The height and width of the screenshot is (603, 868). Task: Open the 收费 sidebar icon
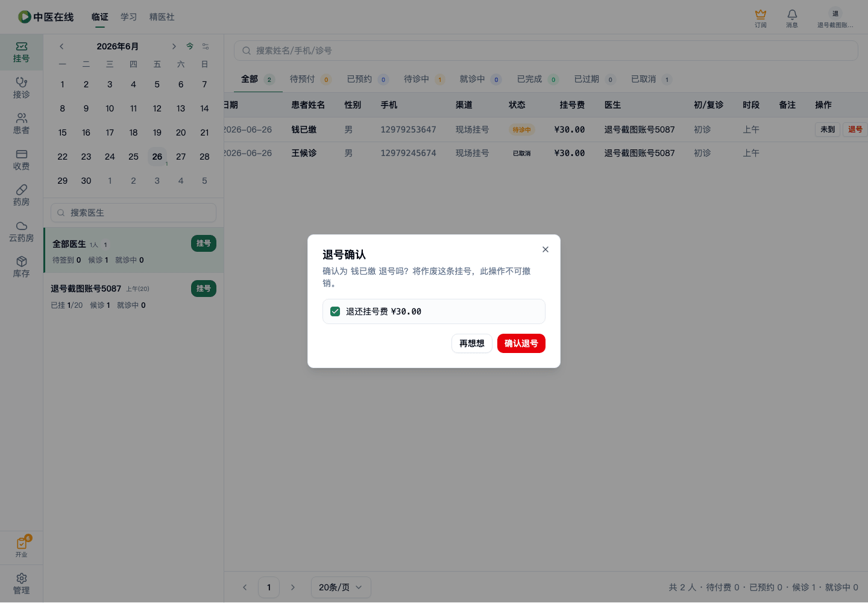click(21, 160)
